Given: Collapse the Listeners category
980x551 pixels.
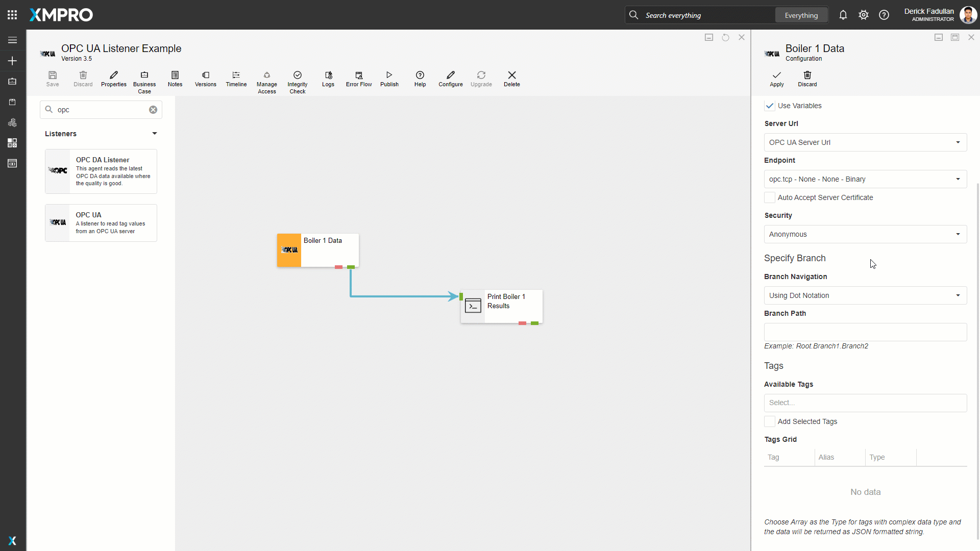Looking at the screenshot, I should [x=154, y=134].
